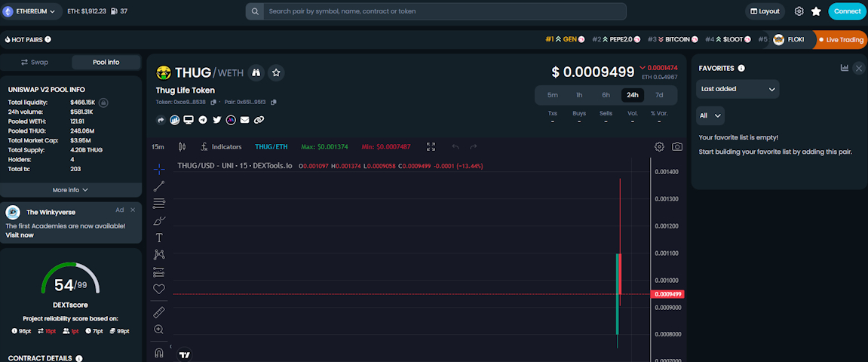Click the binoculars watch icon

pyautogui.click(x=256, y=72)
